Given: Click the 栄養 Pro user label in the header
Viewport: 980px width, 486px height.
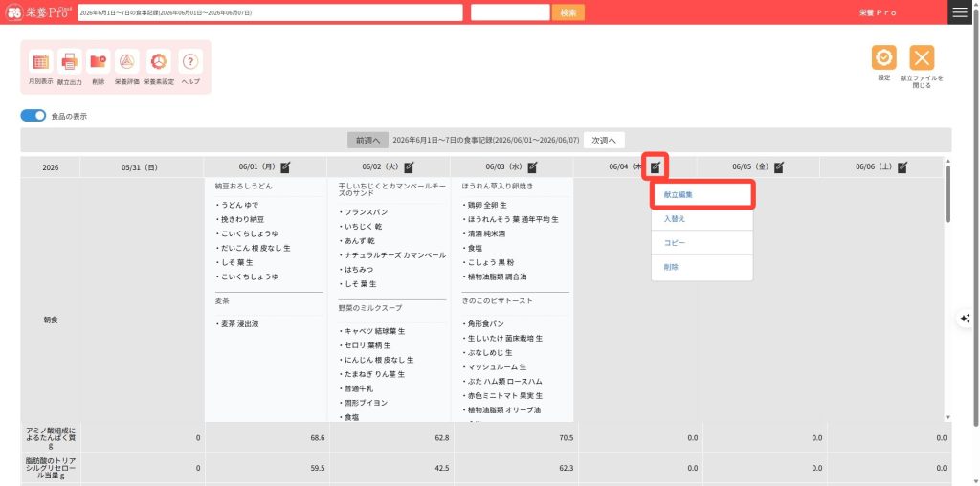Looking at the screenshot, I should (x=878, y=12).
